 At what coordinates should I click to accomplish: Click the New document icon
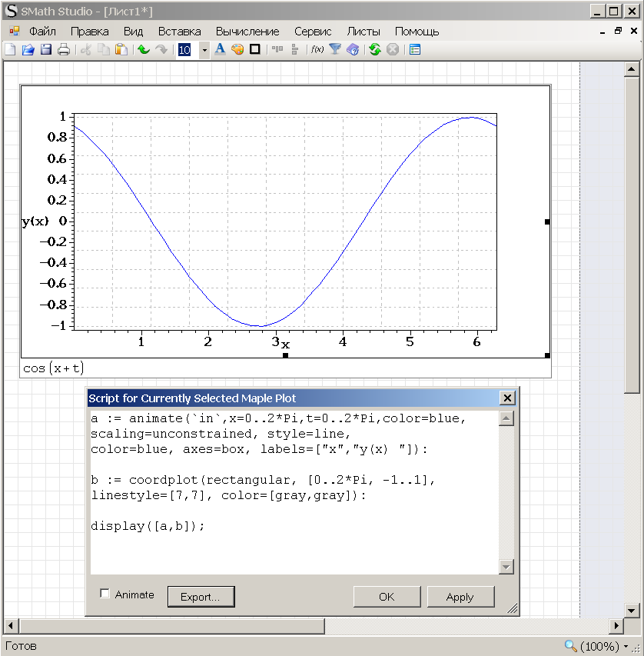point(10,50)
